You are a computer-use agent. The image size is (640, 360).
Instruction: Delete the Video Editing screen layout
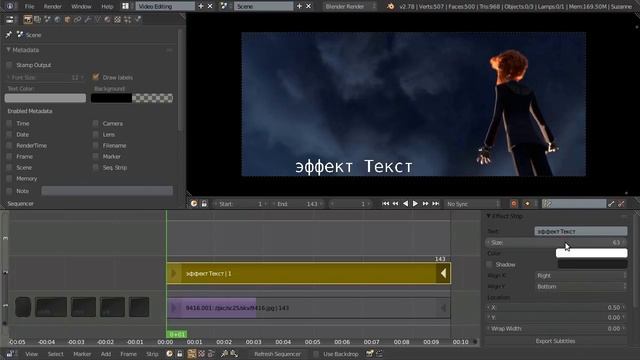tap(210, 6)
